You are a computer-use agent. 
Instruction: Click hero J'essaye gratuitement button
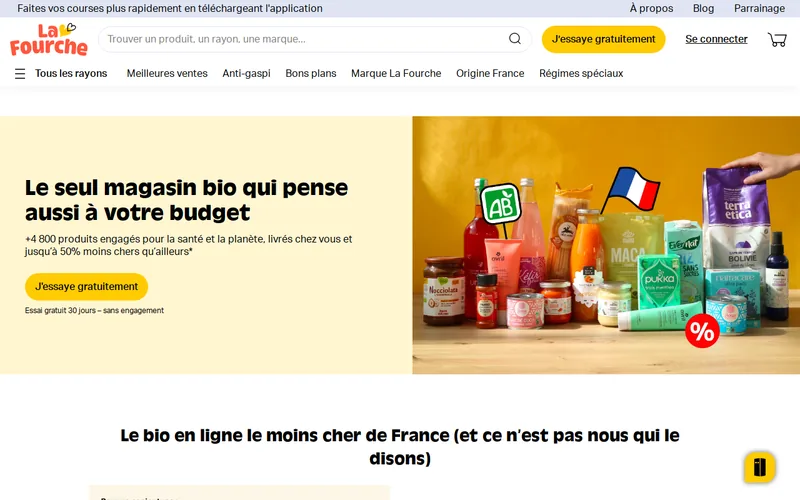click(x=86, y=287)
